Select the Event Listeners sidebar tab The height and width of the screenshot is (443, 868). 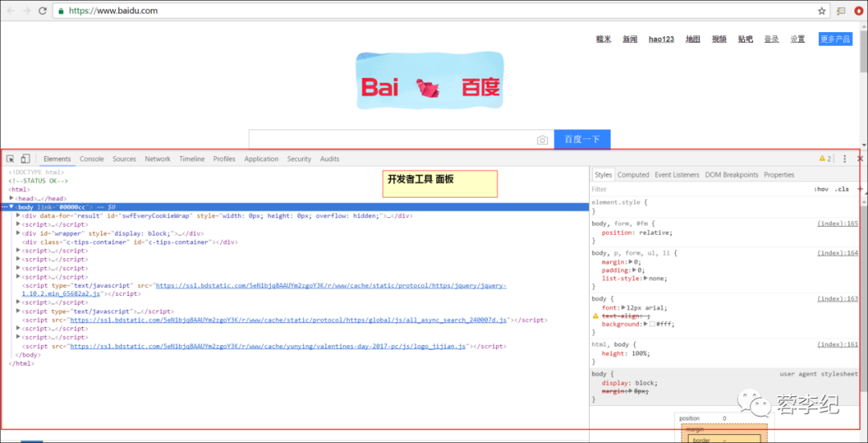pyautogui.click(x=677, y=175)
